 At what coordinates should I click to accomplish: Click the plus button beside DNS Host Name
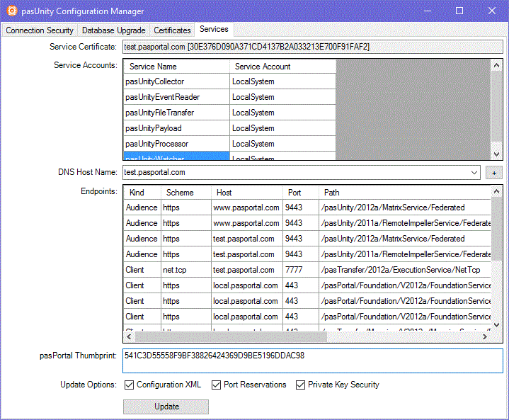click(x=494, y=173)
